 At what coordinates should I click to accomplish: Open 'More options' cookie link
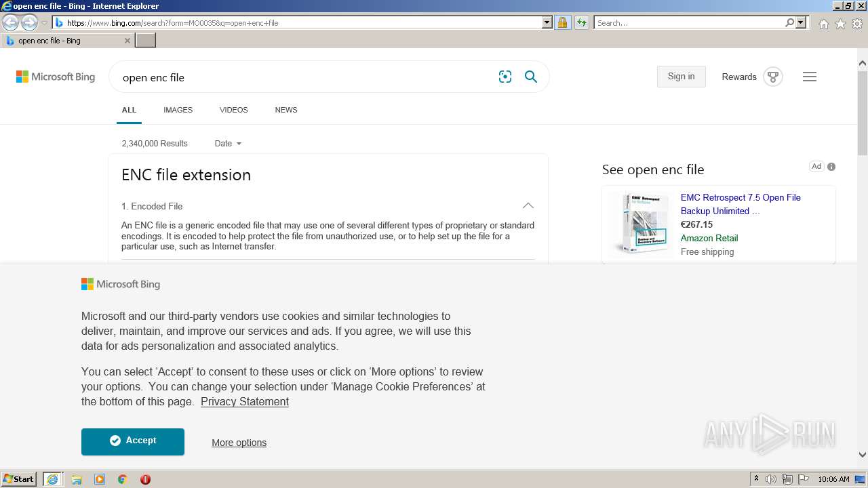pos(239,443)
